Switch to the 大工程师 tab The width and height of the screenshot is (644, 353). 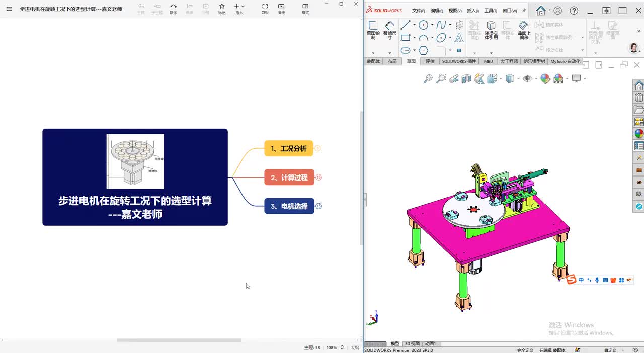pos(509,61)
